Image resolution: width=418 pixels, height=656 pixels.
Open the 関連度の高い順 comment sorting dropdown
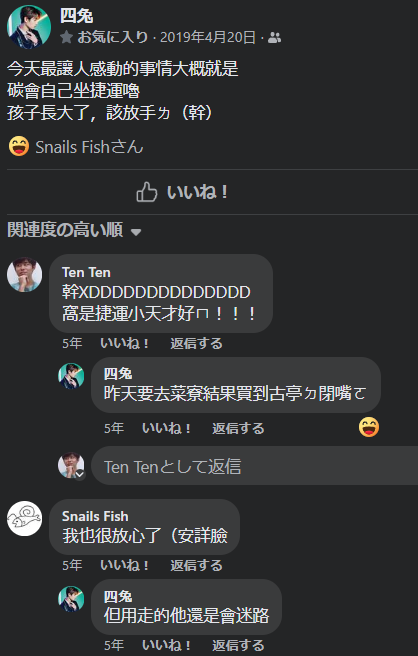(74, 230)
